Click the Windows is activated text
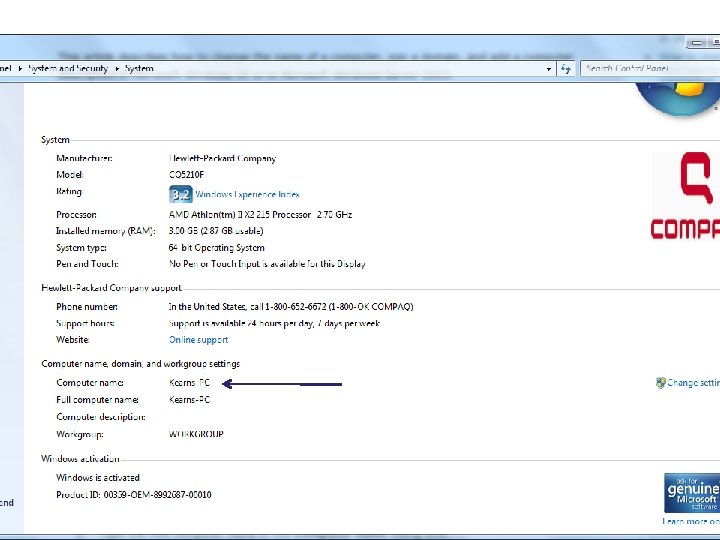 click(98, 478)
